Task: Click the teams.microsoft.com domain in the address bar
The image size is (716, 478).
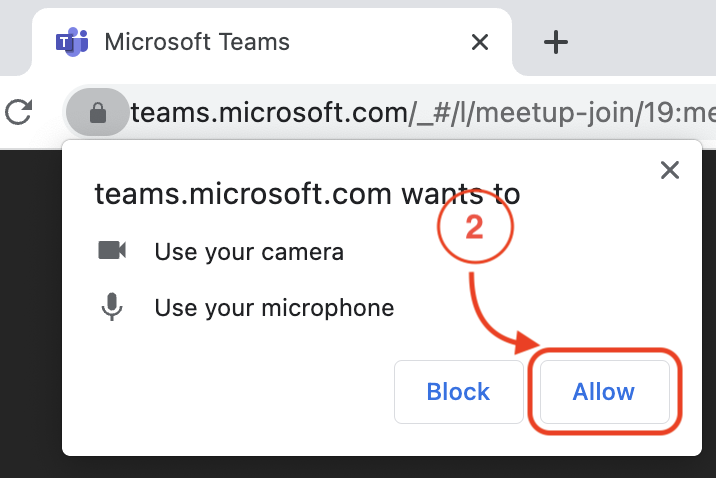Action: click(270, 113)
